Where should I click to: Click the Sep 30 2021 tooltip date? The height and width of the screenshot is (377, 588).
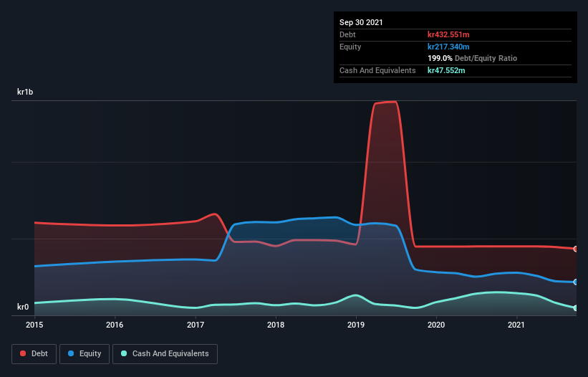click(x=361, y=22)
